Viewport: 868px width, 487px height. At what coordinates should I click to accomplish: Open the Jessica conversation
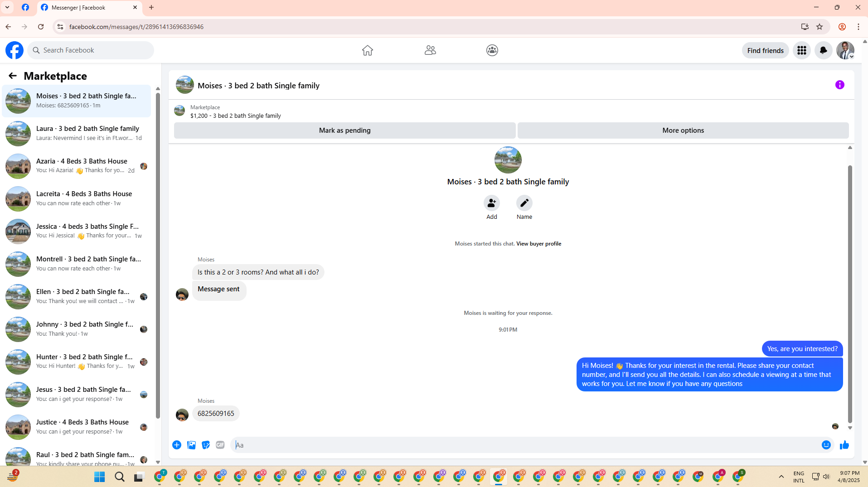click(76, 231)
